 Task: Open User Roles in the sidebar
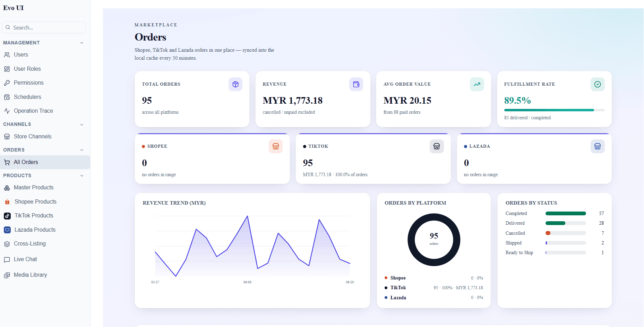45,69
